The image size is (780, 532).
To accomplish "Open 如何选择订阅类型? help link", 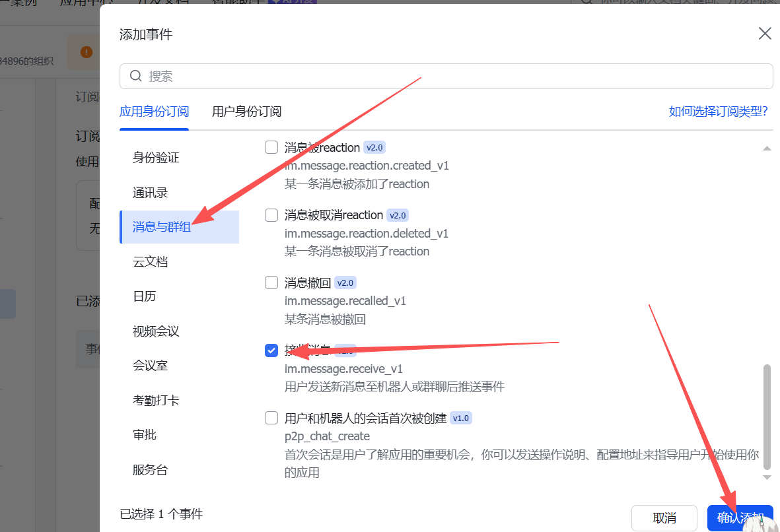I will pos(719,112).
